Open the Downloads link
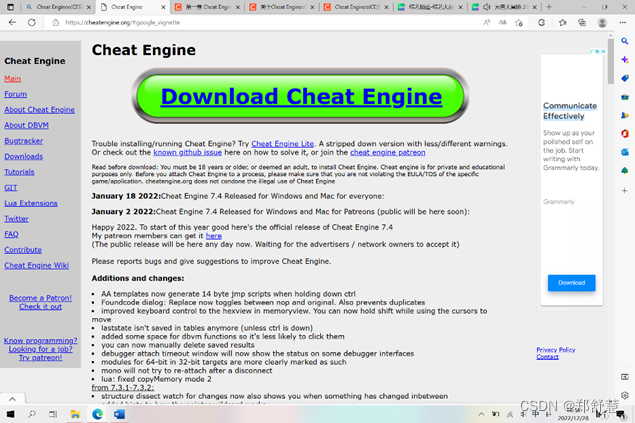Screen dimensions: 635x423 click(23, 156)
